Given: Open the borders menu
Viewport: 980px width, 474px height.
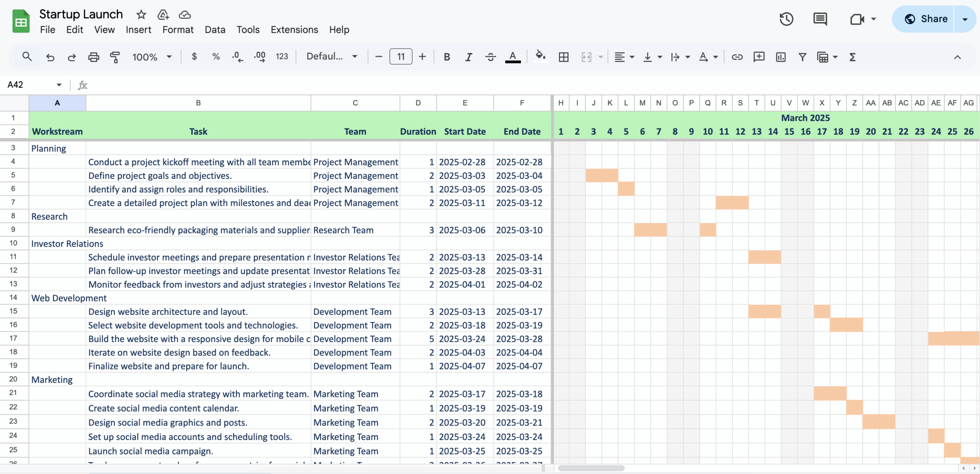Looking at the screenshot, I should (563, 57).
